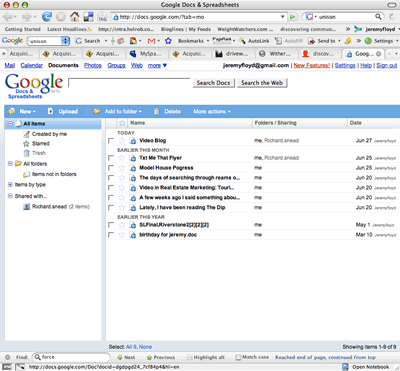Viewport: 400px width, 371px height.
Task: Click the document icon beside birthday for jeremy.doc
Action: [x=133, y=235]
